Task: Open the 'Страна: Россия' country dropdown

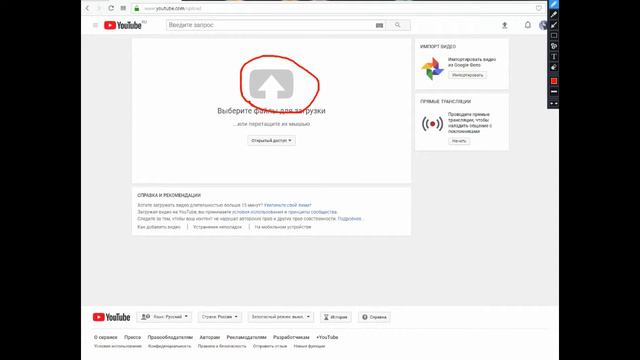Action: (x=220, y=317)
